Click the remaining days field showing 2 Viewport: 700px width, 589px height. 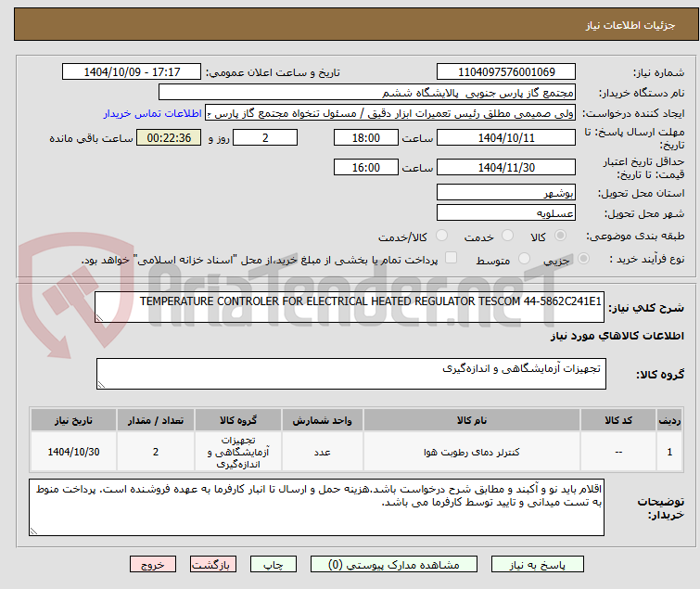[x=265, y=137]
